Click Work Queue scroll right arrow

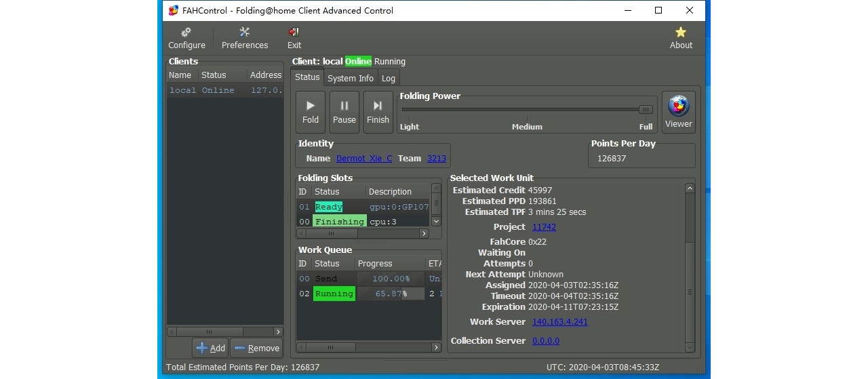pyautogui.click(x=436, y=348)
